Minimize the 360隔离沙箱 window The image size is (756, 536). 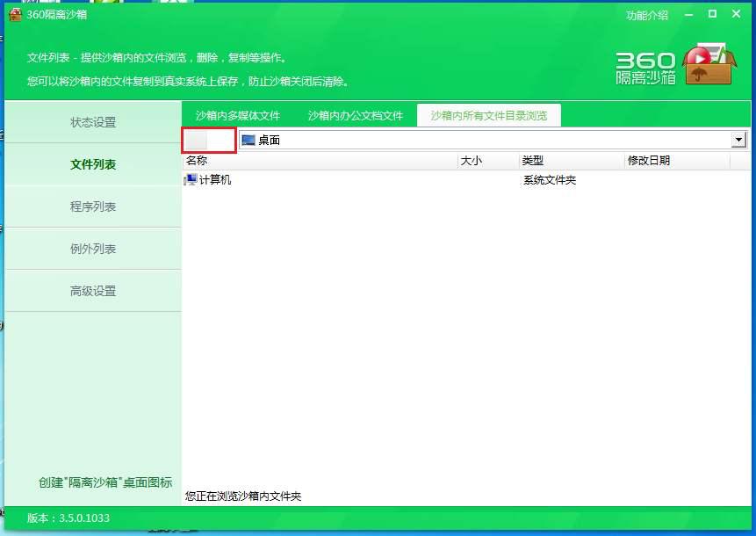[688, 14]
